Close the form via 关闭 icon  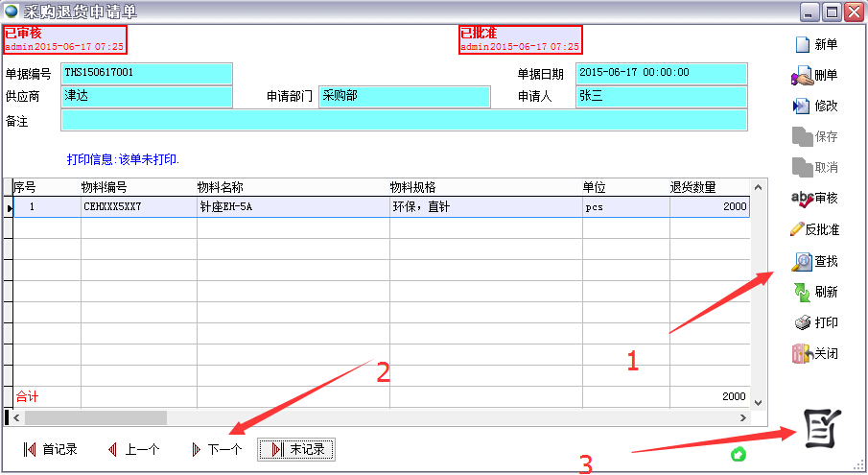click(801, 353)
